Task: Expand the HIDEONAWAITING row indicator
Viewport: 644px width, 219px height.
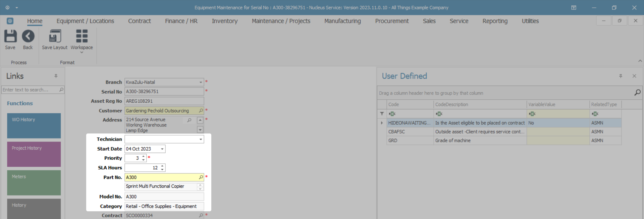Action: (x=382, y=123)
